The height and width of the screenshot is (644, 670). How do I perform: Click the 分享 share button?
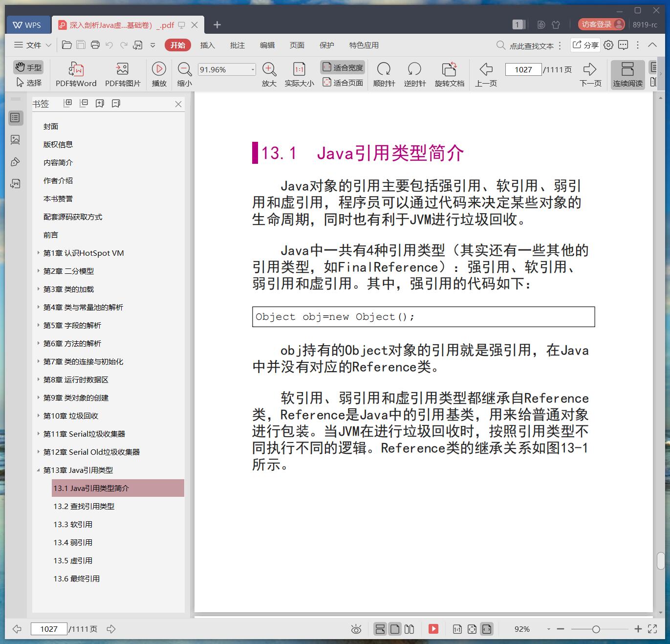(585, 45)
